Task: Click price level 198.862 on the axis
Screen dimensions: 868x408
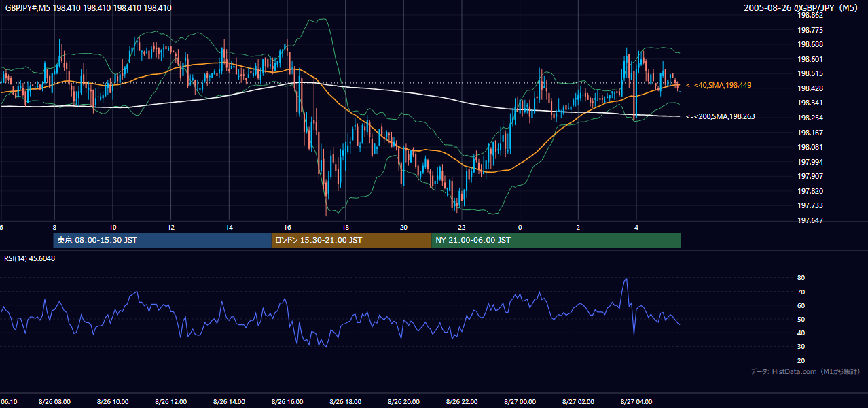Action: click(810, 15)
